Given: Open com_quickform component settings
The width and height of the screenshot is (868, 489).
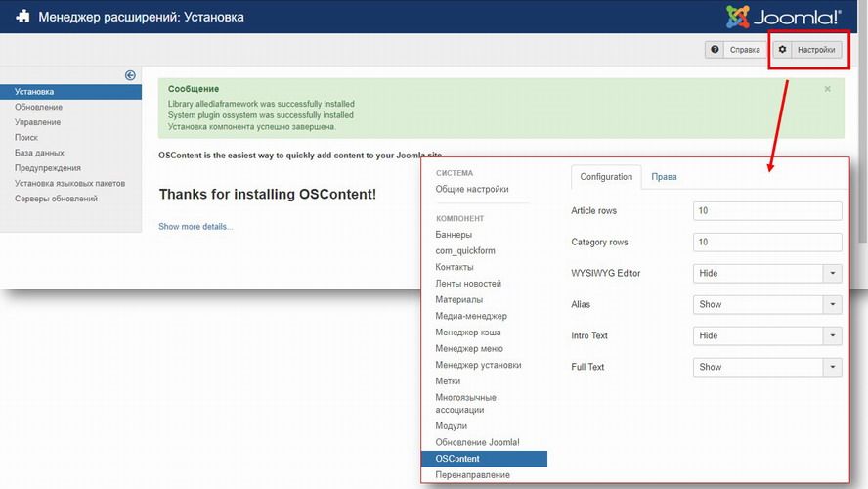Looking at the screenshot, I should (x=465, y=251).
